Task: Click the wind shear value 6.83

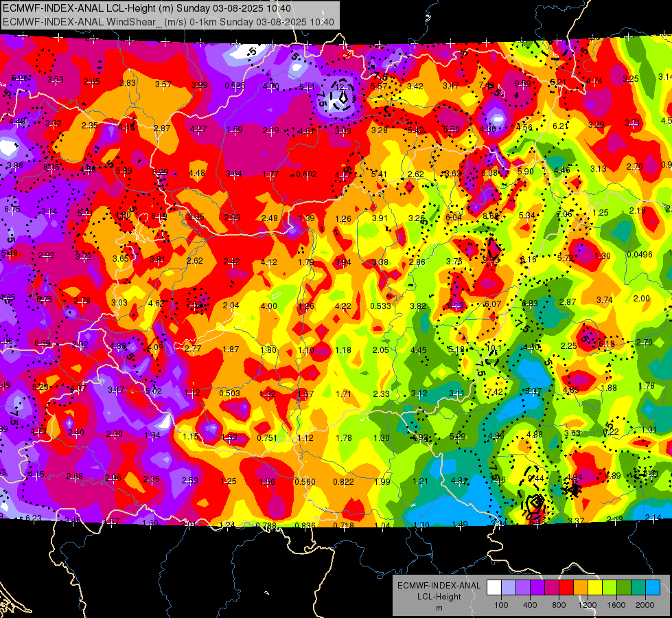Action: [x=530, y=304]
